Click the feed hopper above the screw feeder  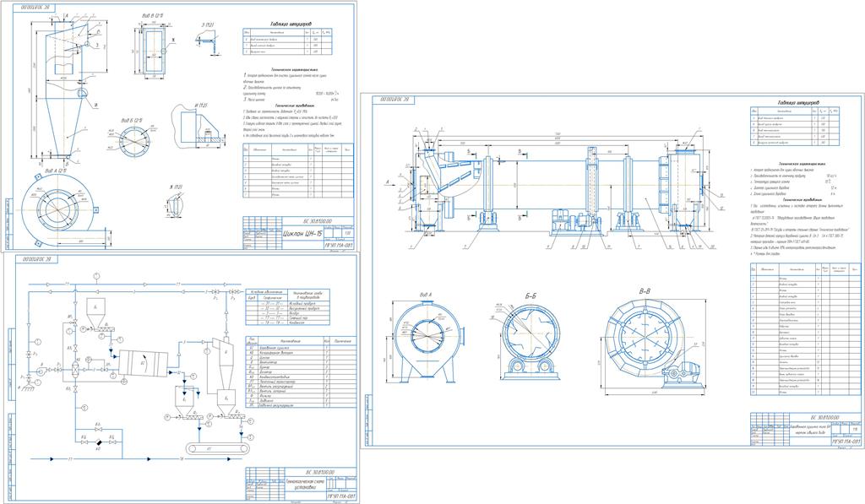pos(95,312)
